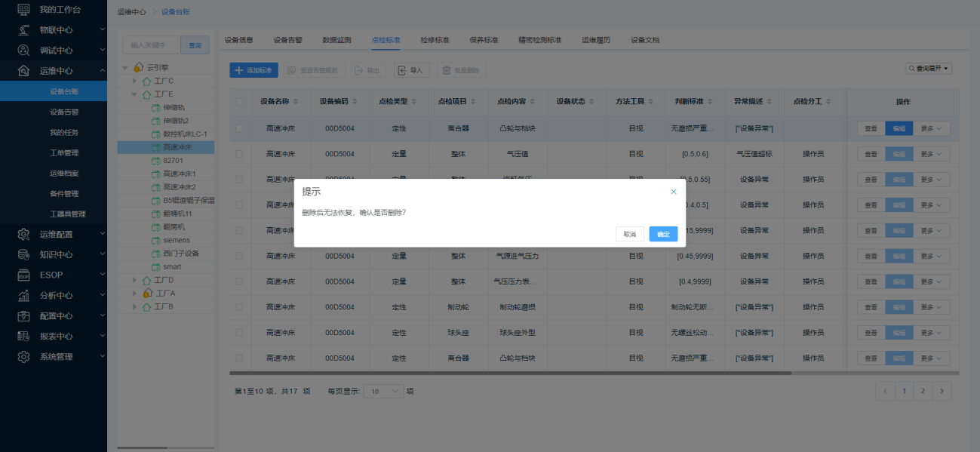980x452 pixels.
Task: Switch to the 数据监测 tab
Action: point(336,40)
